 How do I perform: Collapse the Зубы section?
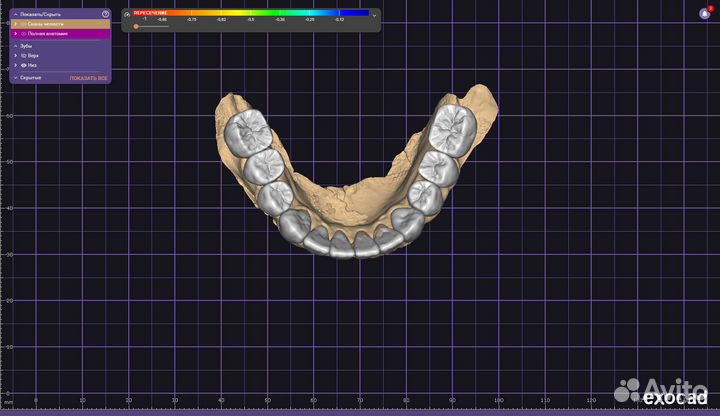point(16,46)
